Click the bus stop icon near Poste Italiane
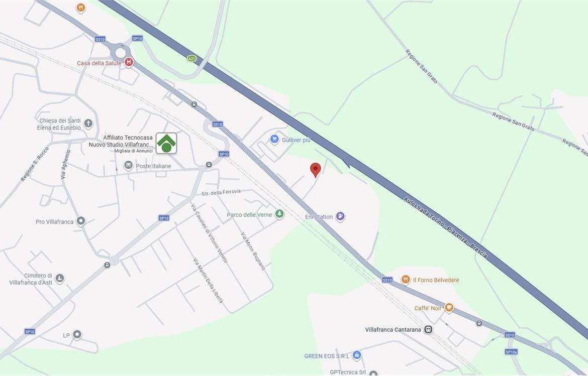 coord(209,165)
